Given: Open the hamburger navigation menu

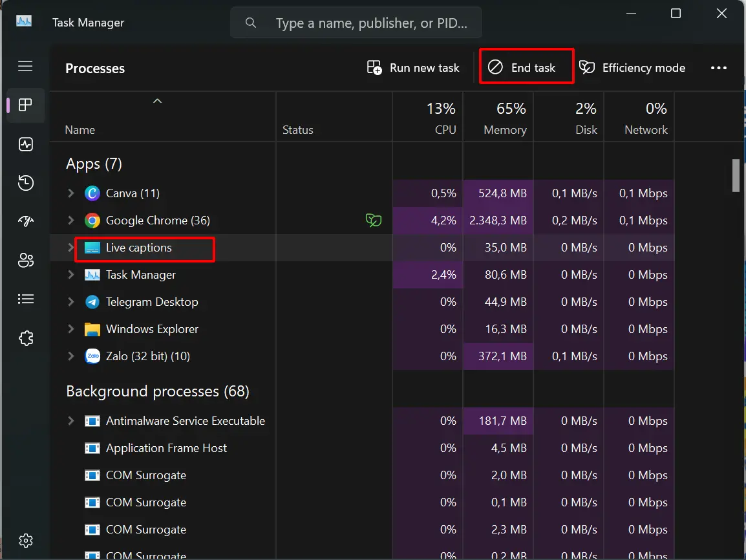Looking at the screenshot, I should (x=25, y=66).
